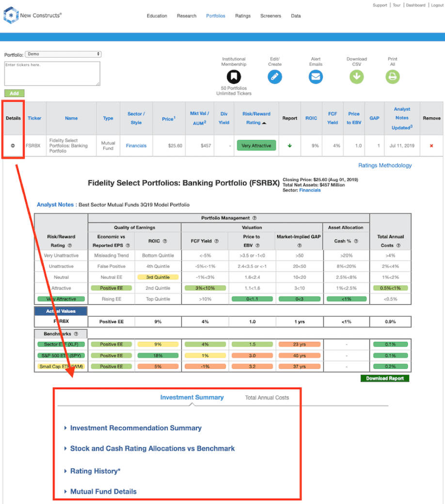The width and height of the screenshot is (445, 504).
Task: Sort by ROIC column header in portfolio table
Action: 311,118
